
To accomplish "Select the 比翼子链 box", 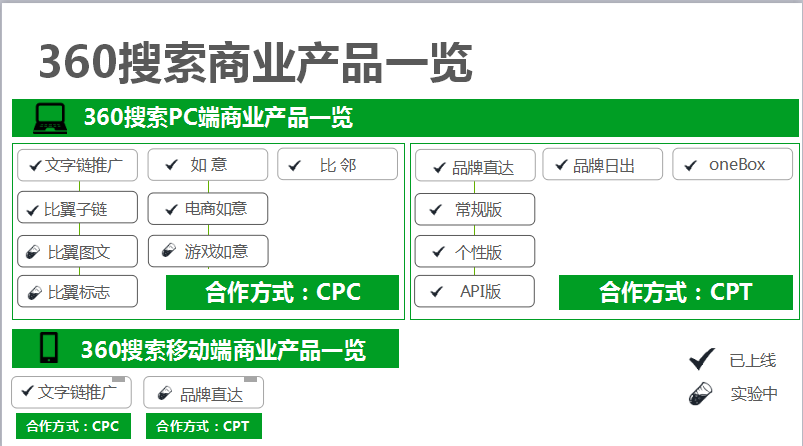I will pyautogui.click(x=77, y=207).
